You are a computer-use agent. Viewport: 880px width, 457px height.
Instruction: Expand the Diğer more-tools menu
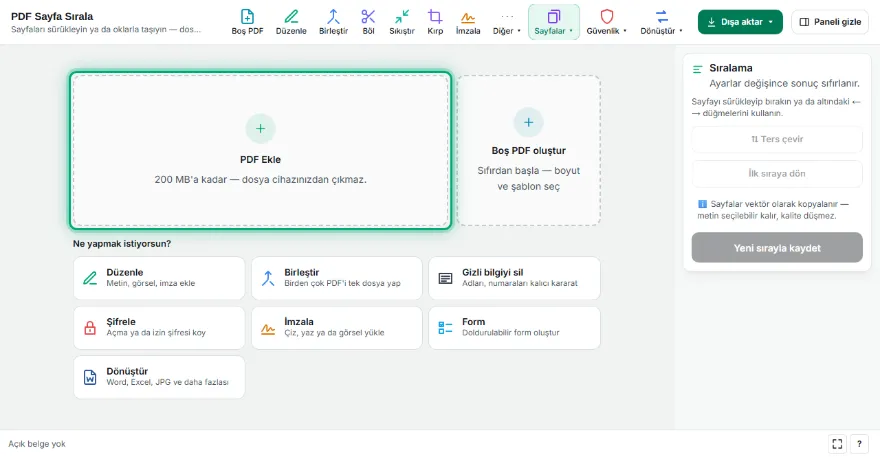point(507,22)
